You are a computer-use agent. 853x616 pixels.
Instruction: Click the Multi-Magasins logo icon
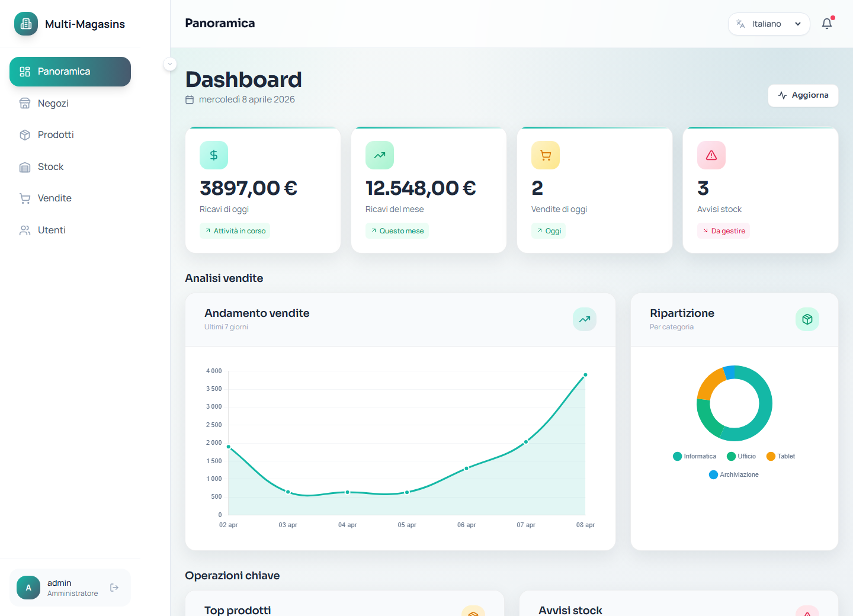click(x=25, y=24)
